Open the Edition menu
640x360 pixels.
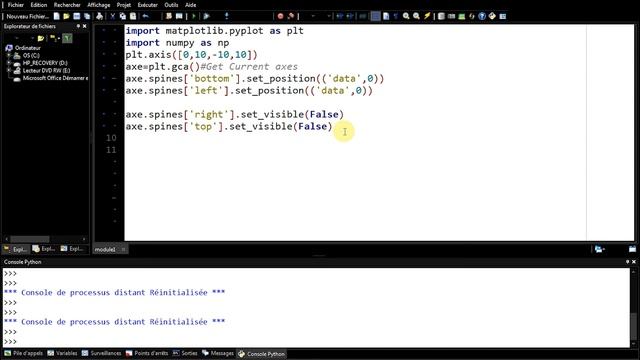[39, 5]
